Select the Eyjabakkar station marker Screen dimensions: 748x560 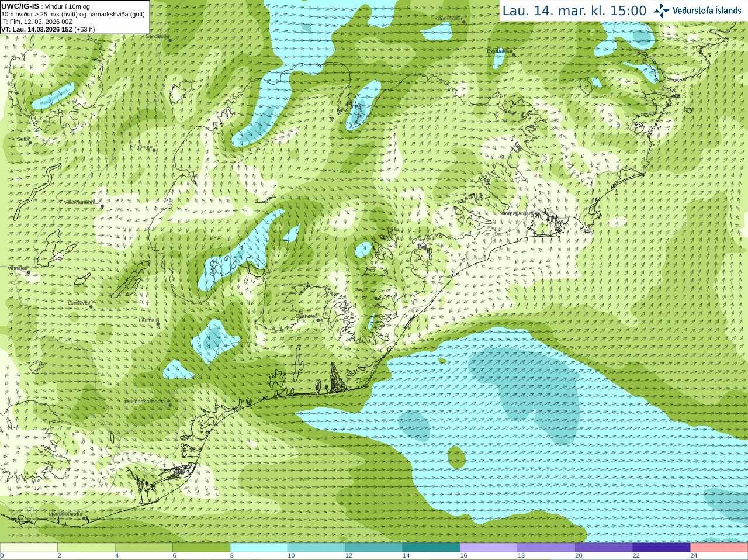click(x=514, y=54)
